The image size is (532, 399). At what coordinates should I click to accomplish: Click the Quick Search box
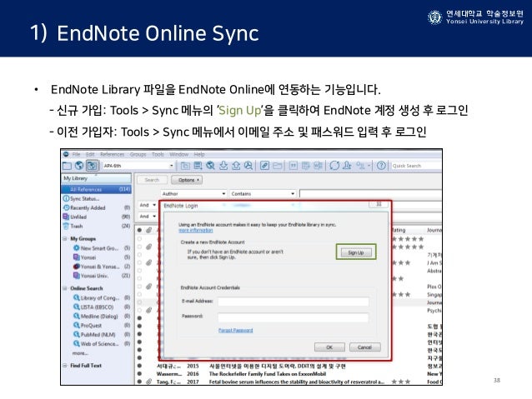pyautogui.click(x=417, y=166)
